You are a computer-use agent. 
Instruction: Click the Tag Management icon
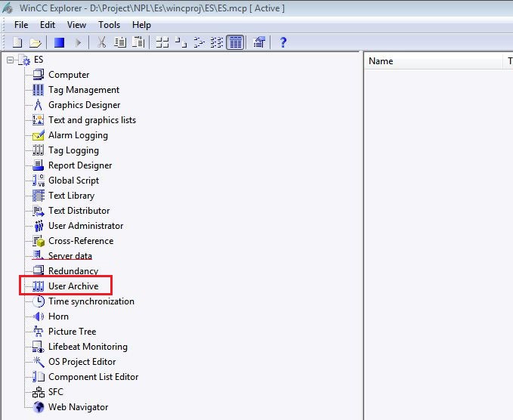pyautogui.click(x=39, y=90)
